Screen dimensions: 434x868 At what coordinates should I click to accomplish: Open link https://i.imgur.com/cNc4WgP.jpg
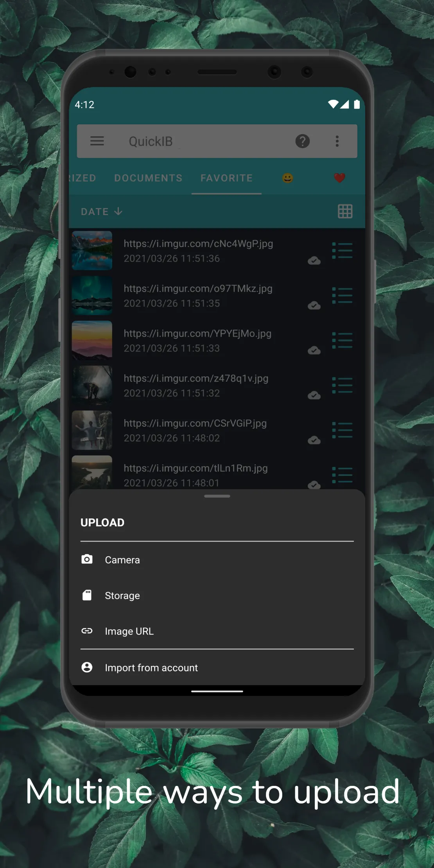tap(198, 244)
